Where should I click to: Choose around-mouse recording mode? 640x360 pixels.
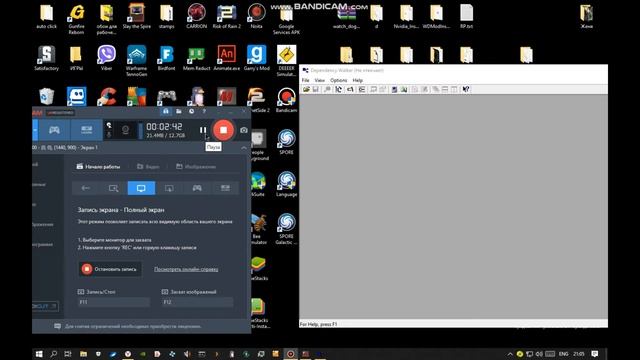point(169,188)
